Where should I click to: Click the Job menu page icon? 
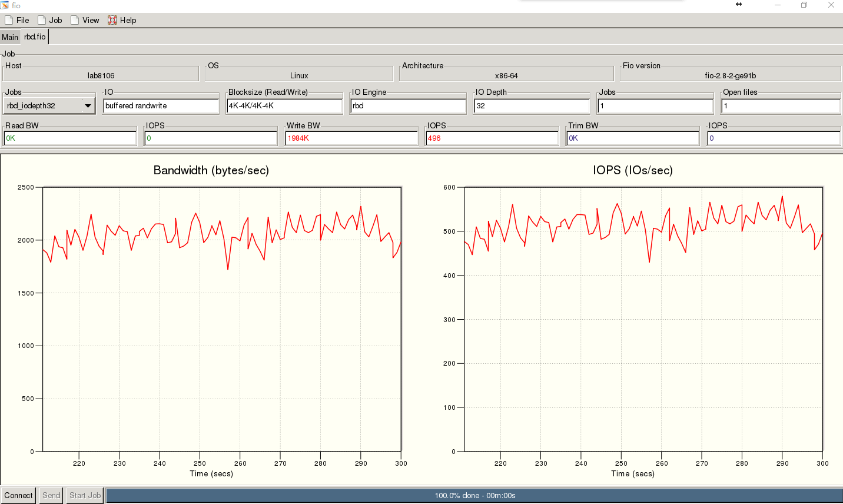[42, 20]
